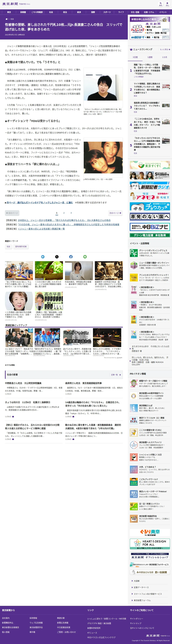Open the 喫茶アネモネ banner
Screen dimensions: 172x644
pos(150,196)
